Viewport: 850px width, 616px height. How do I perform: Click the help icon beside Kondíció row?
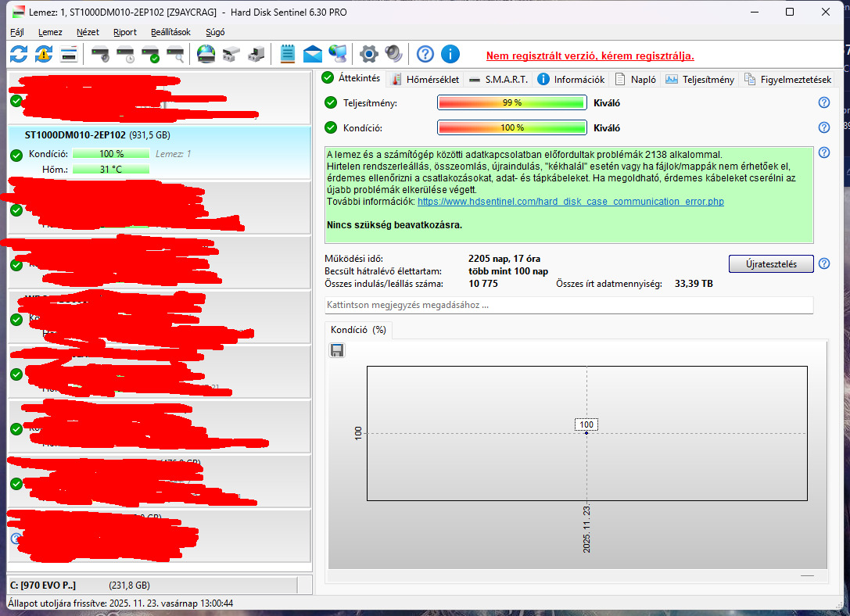[824, 127]
